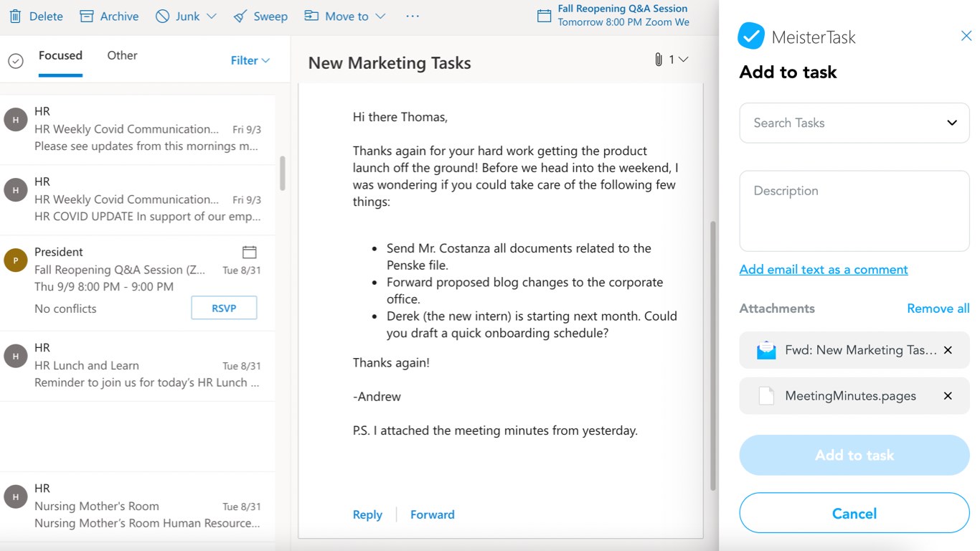The image size is (980, 551).
Task: Remove the MeetingMinutes.pages attachment
Action: pyautogui.click(x=948, y=396)
